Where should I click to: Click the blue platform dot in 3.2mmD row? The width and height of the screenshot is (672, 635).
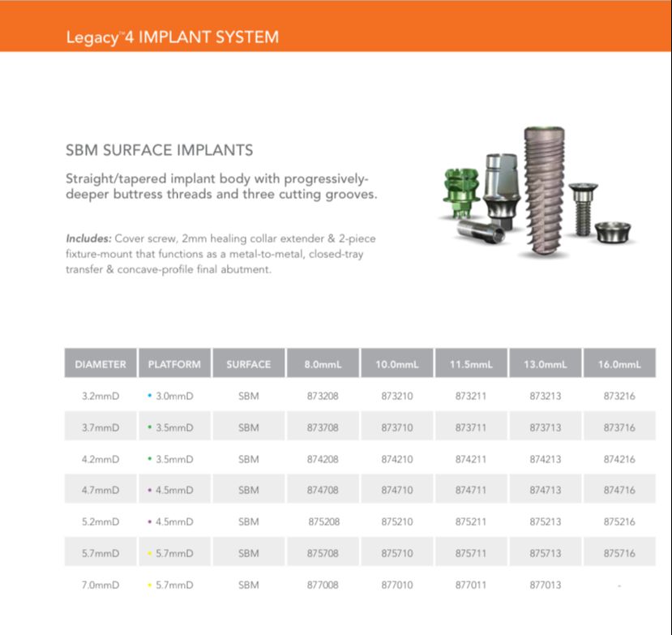pos(150,395)
